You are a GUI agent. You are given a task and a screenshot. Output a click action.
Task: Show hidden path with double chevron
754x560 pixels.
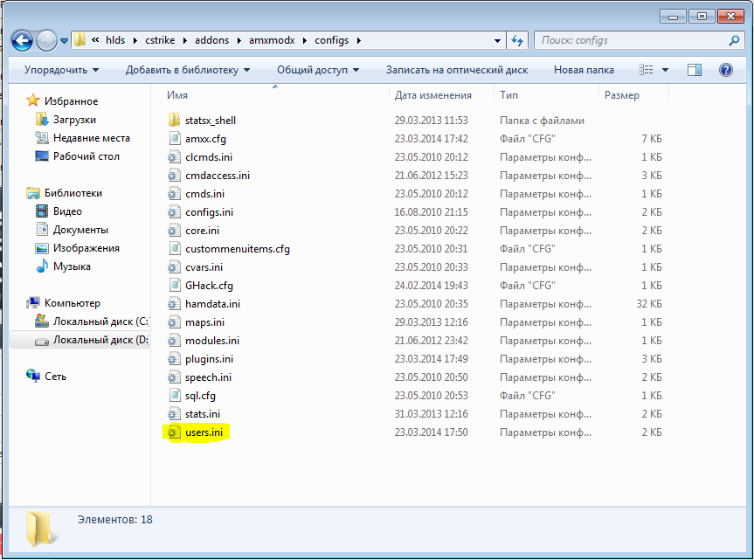click(95, 40)
